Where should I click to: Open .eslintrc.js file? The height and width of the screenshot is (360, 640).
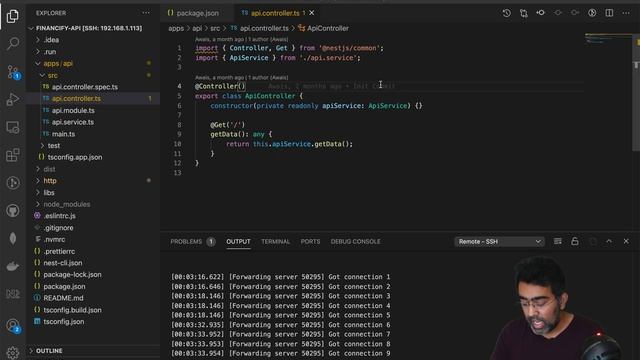point(59,216)
